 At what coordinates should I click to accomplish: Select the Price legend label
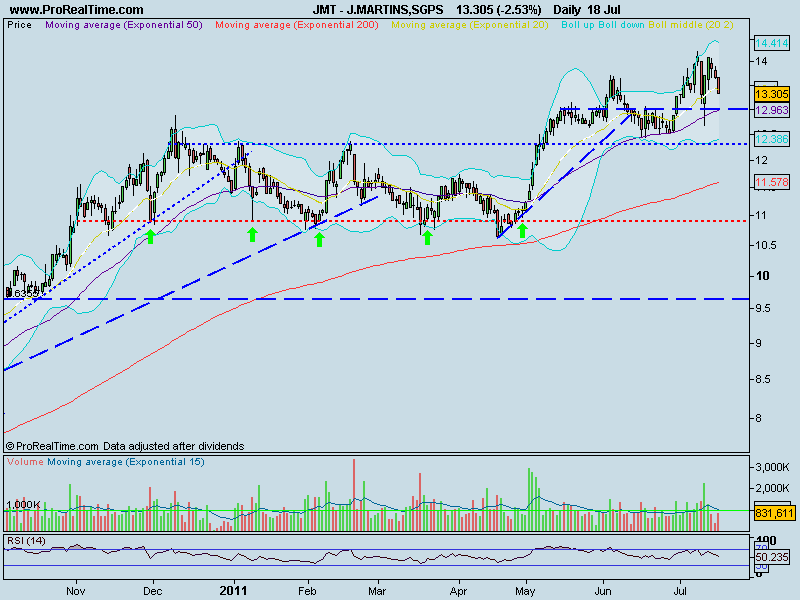(19, 24)
